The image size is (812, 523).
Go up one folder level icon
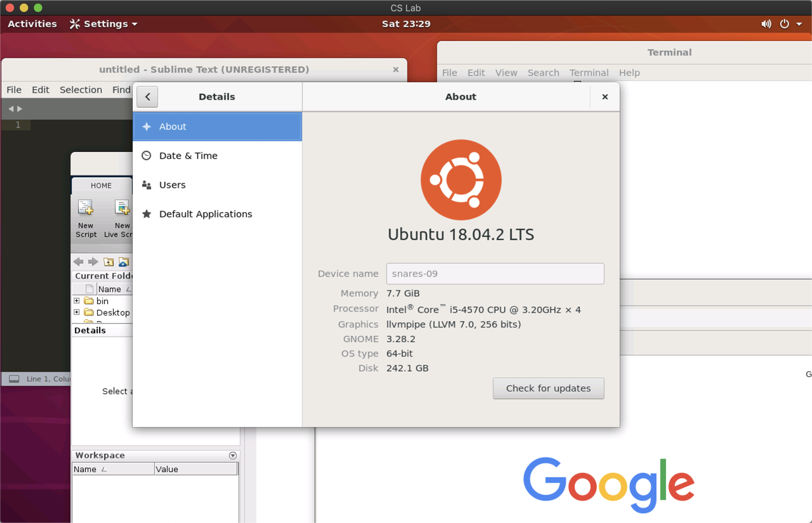(x=109, y=262)
